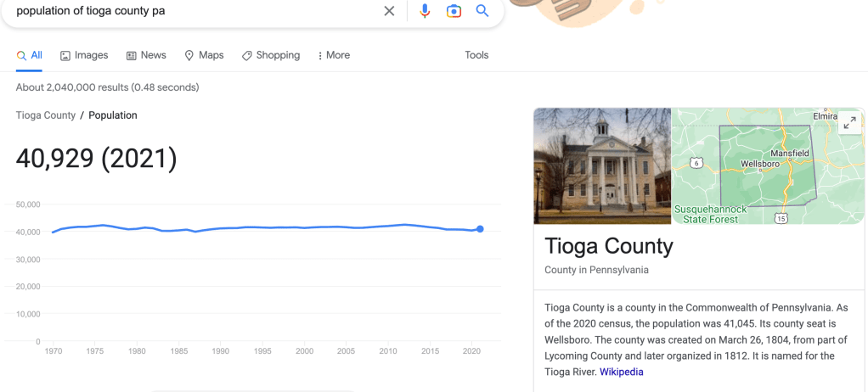Start voice search with the microphone icon
Screen dimensions: 868x392
(x=425, y=11)
